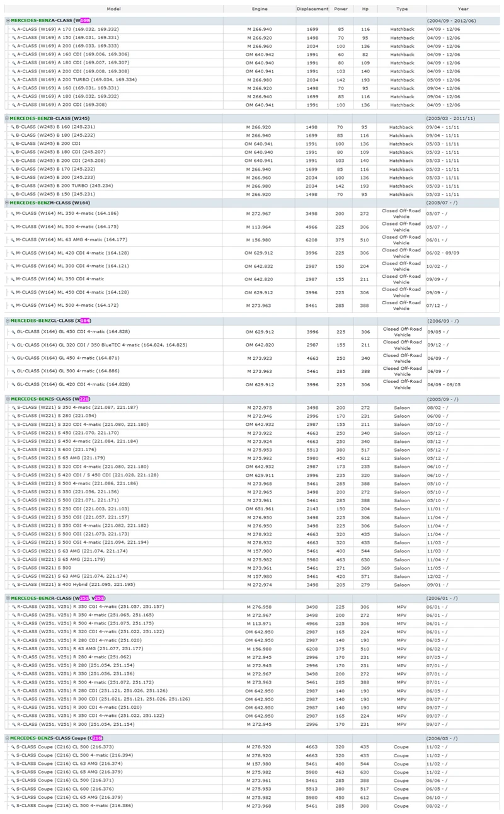The image size is (504, 814).
Task: Select engine cell M 113.971
Action: tap(260, 623)
